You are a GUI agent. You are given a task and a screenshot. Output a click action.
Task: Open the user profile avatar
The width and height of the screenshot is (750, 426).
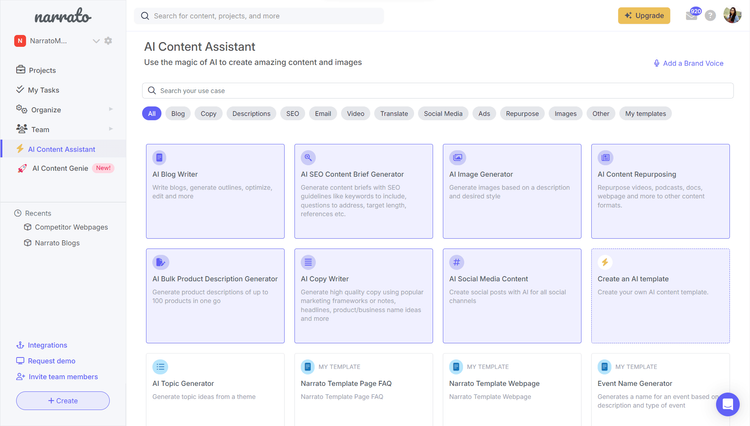click(x=732, y=15)
